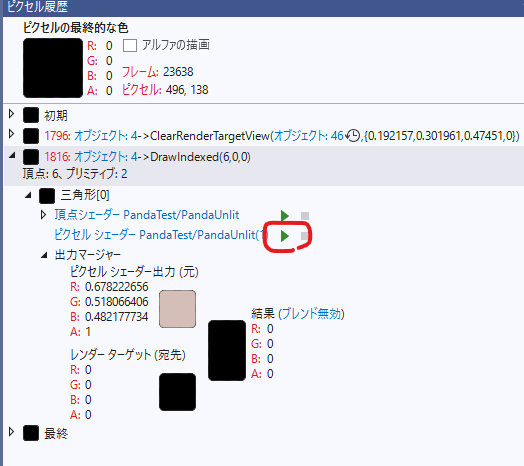Expand the 最終 row
The width and height of the screenshot is (524, 466).
click(11, 432)
